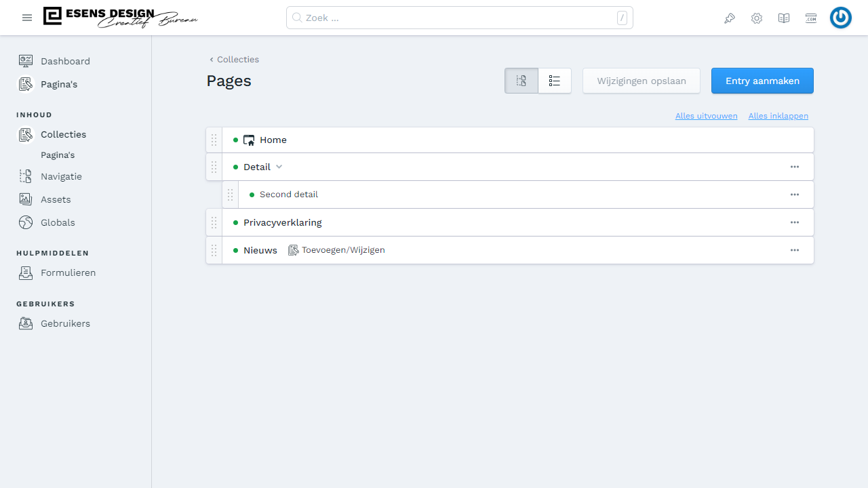Switch to list view mode

tap(555, 81)
